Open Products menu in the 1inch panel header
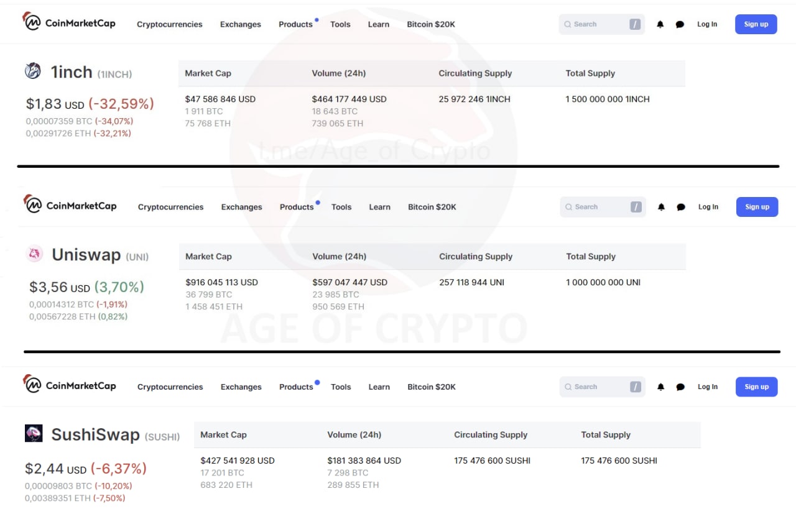 click(x=295, y=24)
